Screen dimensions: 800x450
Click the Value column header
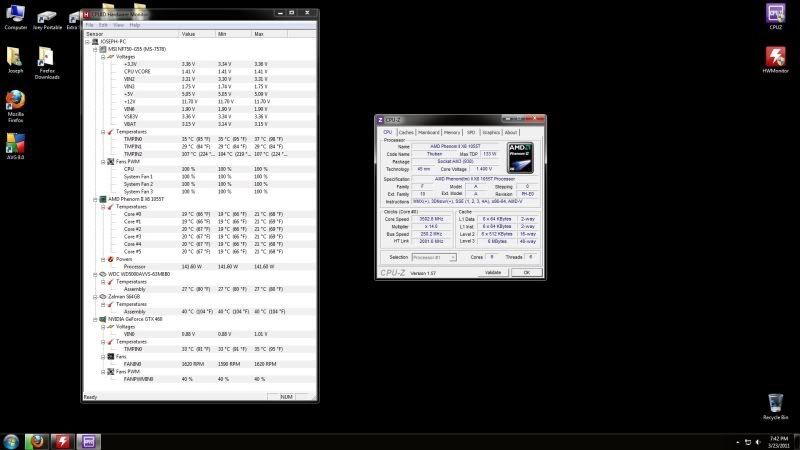197,34
